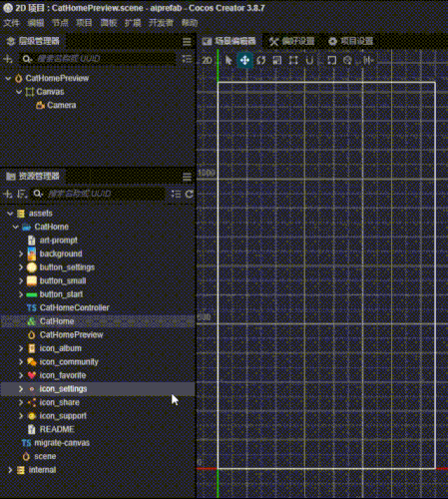Open the 帮助 menu
The image size is (448, 499).
pyautogui.click(x=190, y=23)
